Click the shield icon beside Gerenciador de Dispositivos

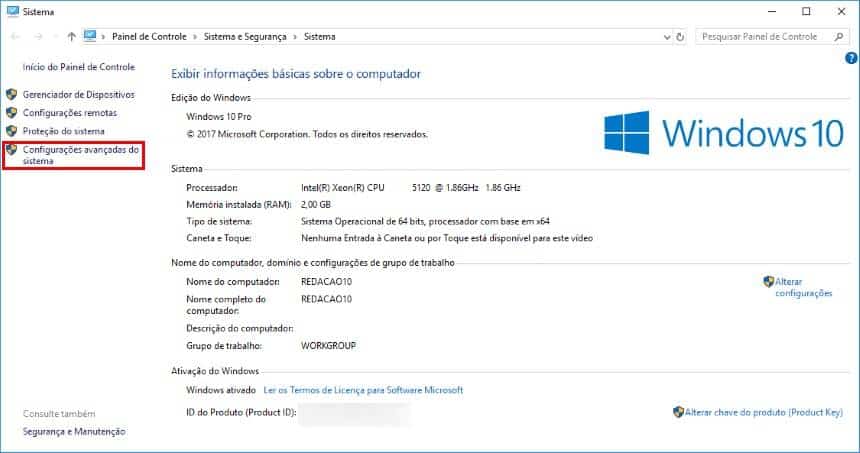coord(12,94)
